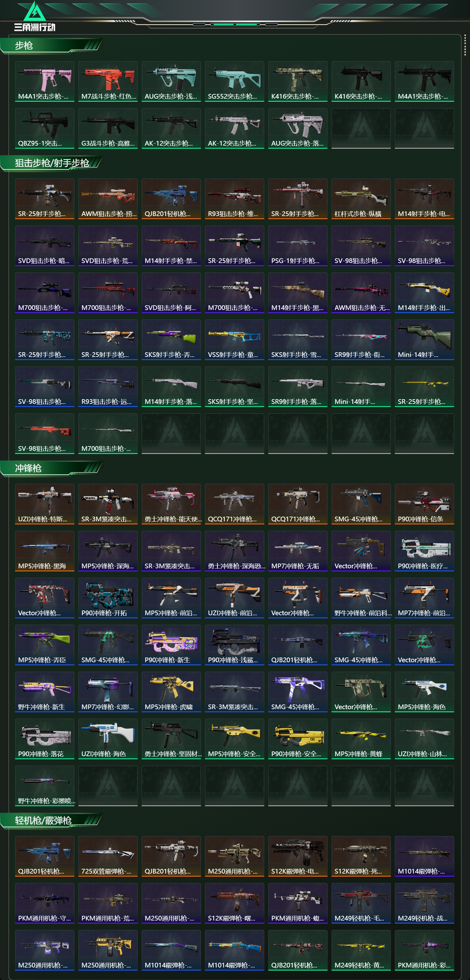Choose the UZI冲锋枪-海色 skin
The image size is (470, 980).
click(108, 739)
